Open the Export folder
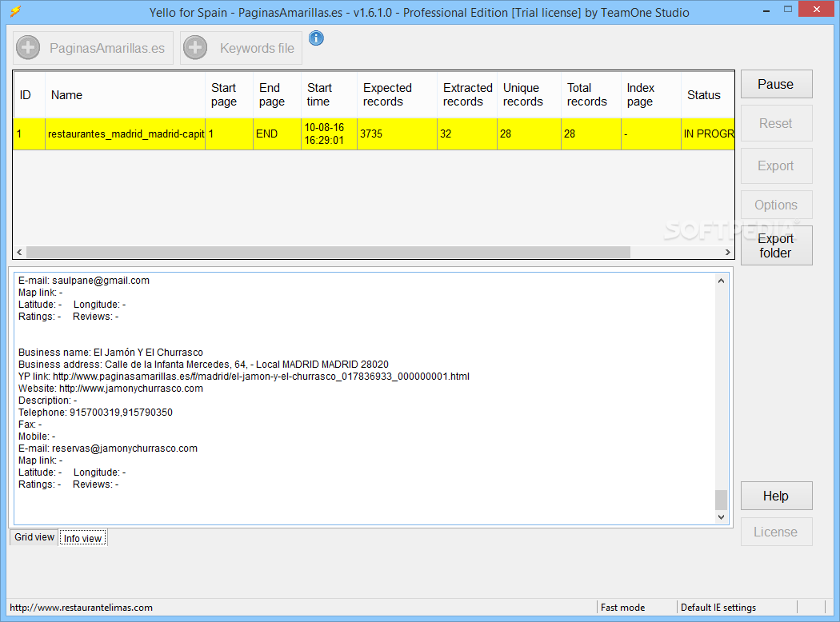 (776, 245)
